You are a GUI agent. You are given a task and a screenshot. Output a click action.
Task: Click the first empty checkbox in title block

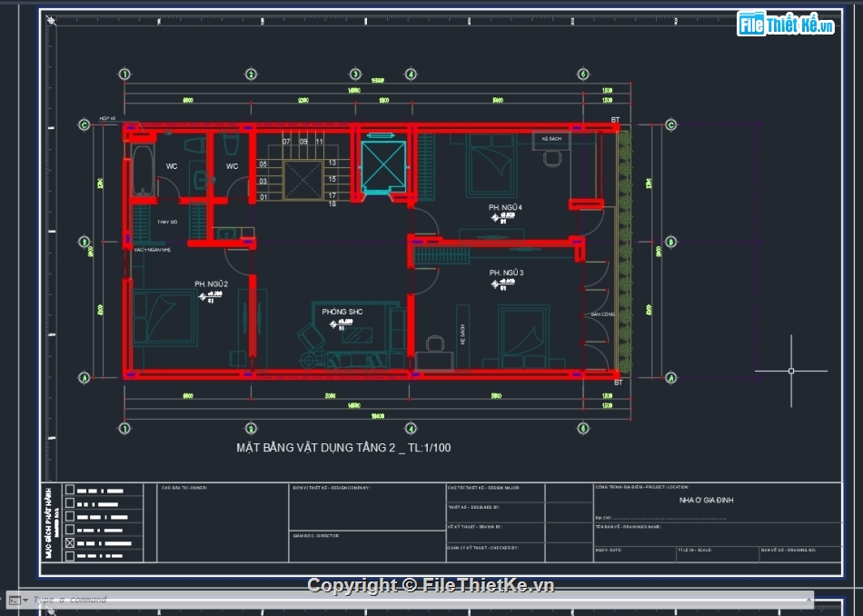click(x=70, y=492)
